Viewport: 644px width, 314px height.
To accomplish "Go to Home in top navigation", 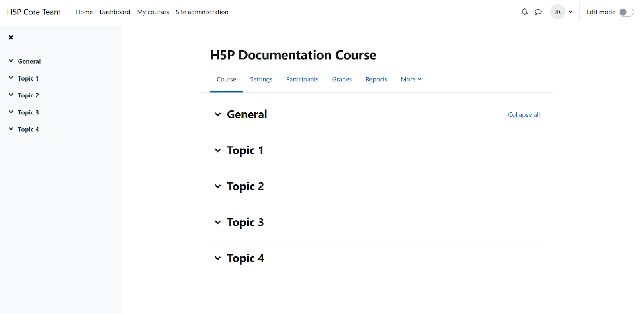I will coord(84,12).
